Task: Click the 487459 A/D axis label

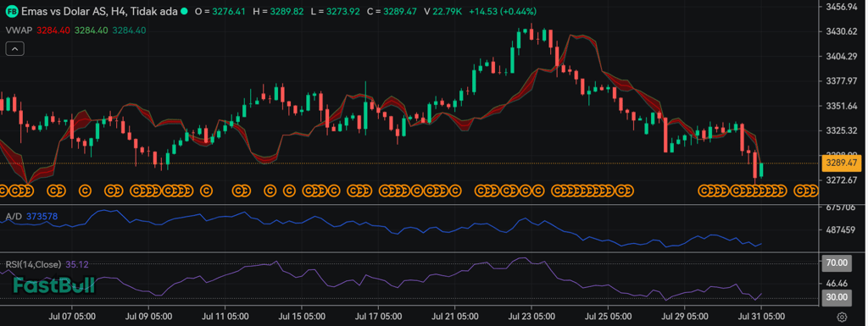Action: (841, 229)
